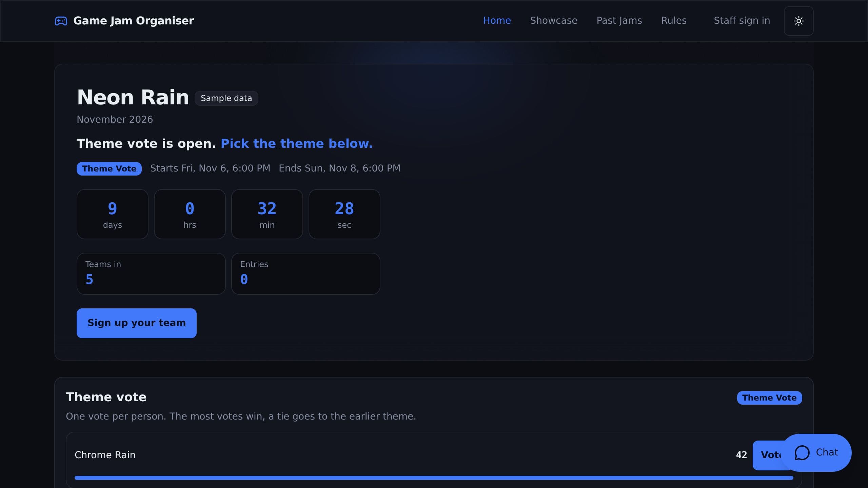
Task: Click the 28 sec countdown tile
Action: click(344, 214)
